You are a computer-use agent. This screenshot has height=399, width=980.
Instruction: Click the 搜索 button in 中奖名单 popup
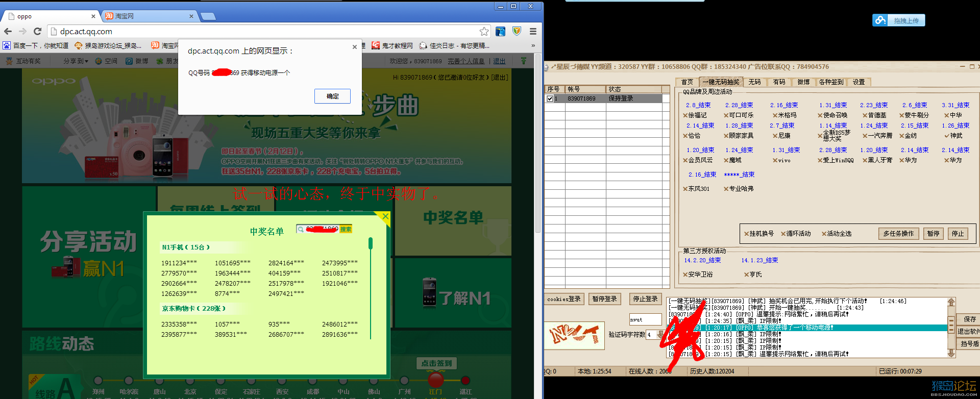[x=346, y=230]
